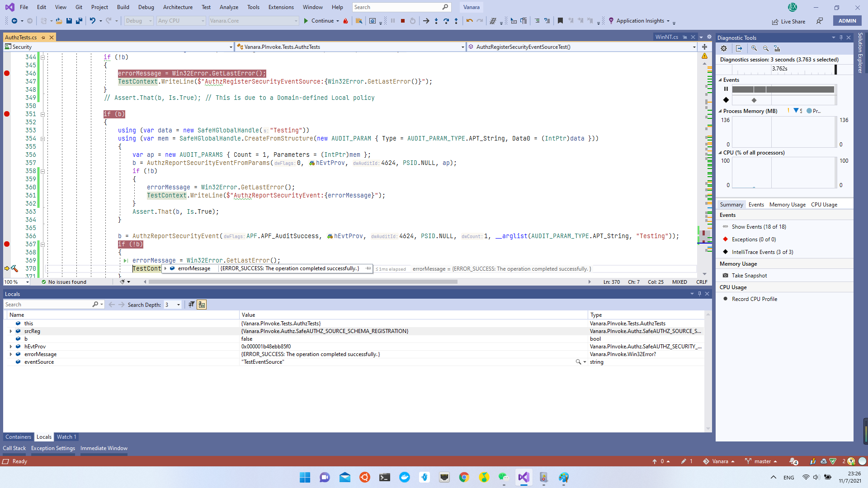This screenshot has width=868, height=488.
Task: Click the Show Next Statement arrow icon
Action: tap(426, 21)
